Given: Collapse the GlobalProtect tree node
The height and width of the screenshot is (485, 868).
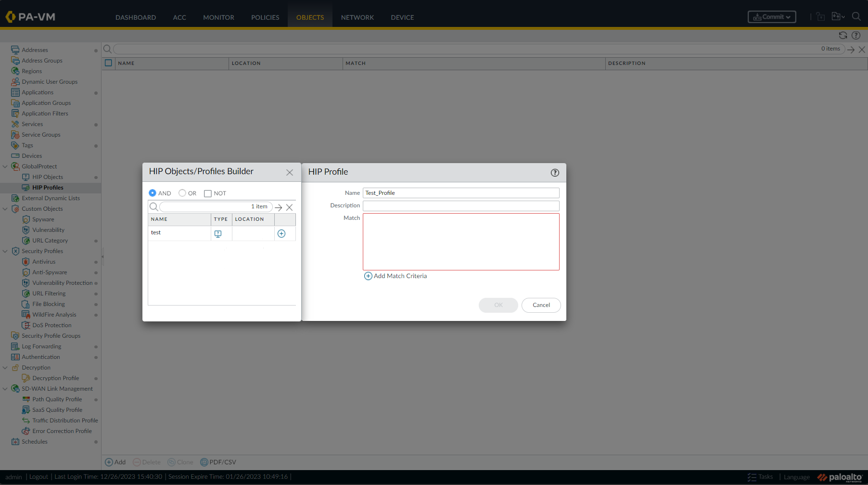Looking at the screenshot, I should tap(5, 166).
